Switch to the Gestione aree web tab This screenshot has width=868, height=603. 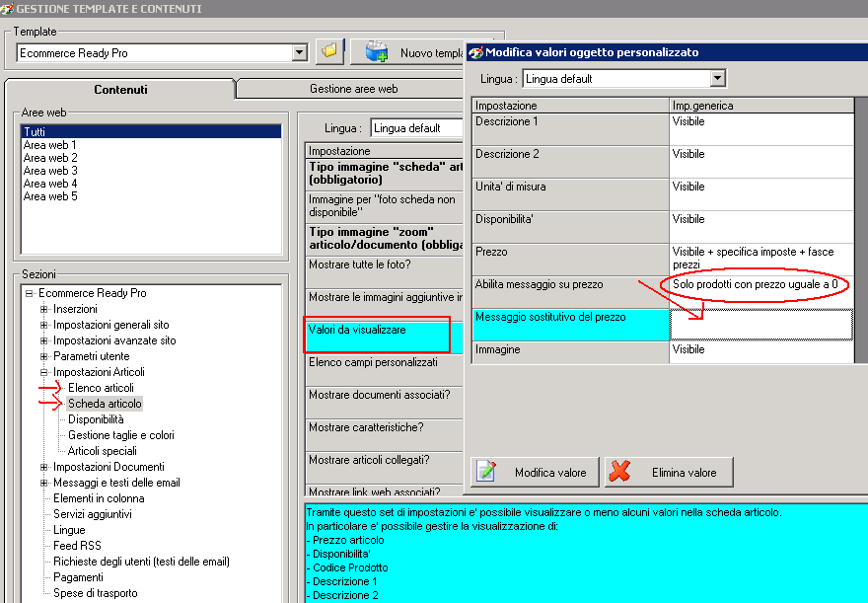pyautogui.click(x=353, y=89)
